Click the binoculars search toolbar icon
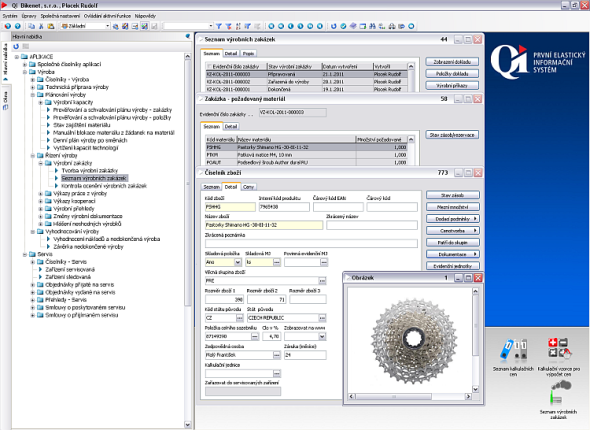Viewport: 590px width, 430px height. (x=372, y=26)
